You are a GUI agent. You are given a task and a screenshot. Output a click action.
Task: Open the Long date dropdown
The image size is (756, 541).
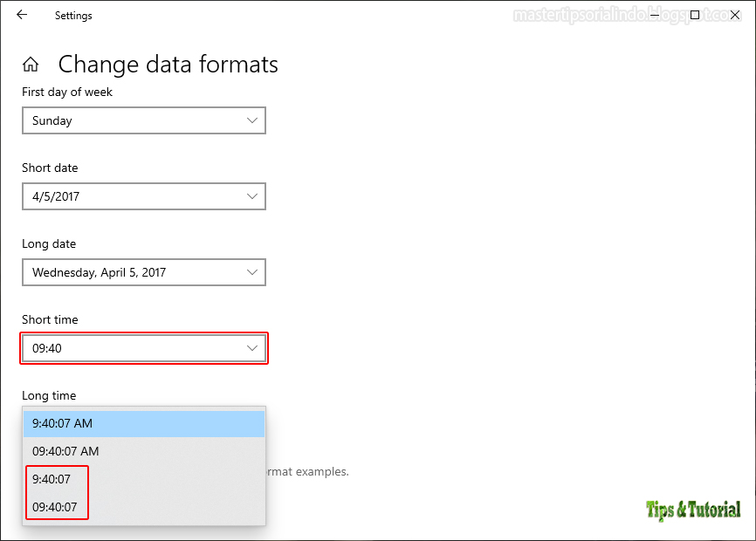click(144, 272)
